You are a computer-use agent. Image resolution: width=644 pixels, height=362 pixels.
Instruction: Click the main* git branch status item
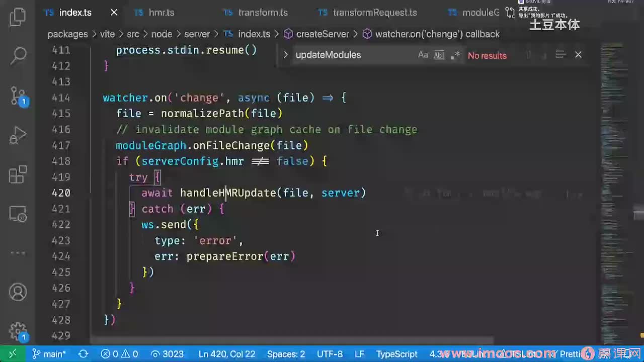(x=49, y=354)
